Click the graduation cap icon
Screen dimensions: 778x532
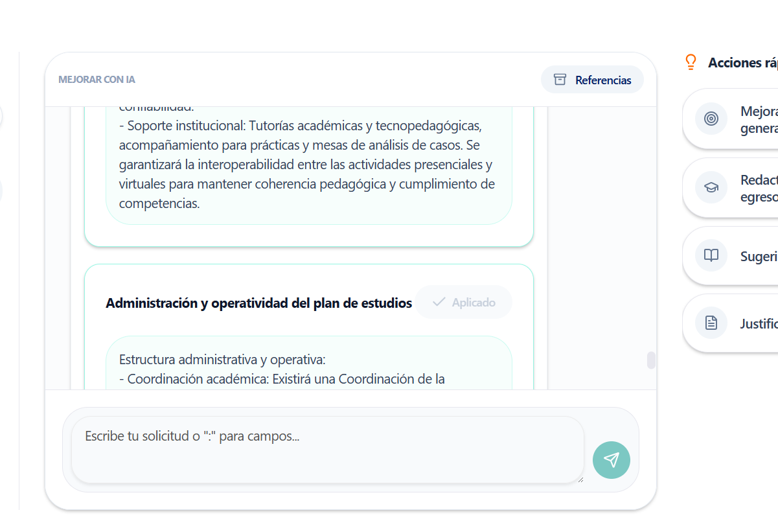click(711, 187)
